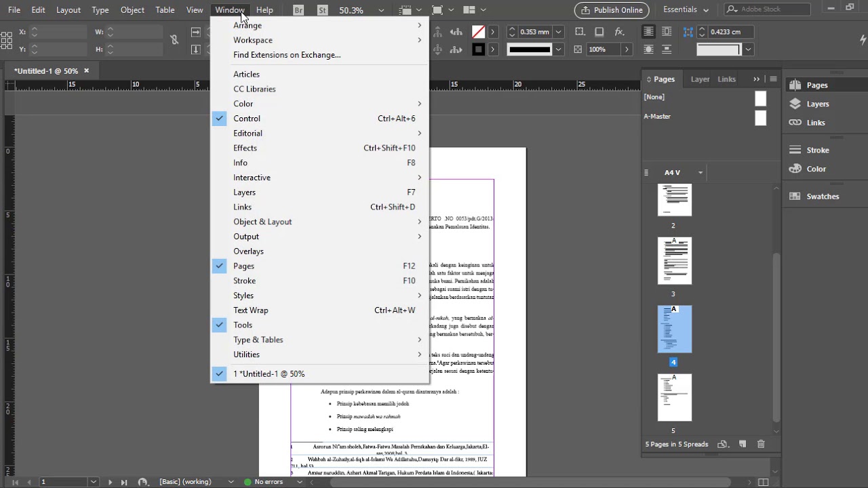This screenshot has height=488, width=868.
Task: Toggle Tools panel in Window menu
Action: click(x=319, y=325)
